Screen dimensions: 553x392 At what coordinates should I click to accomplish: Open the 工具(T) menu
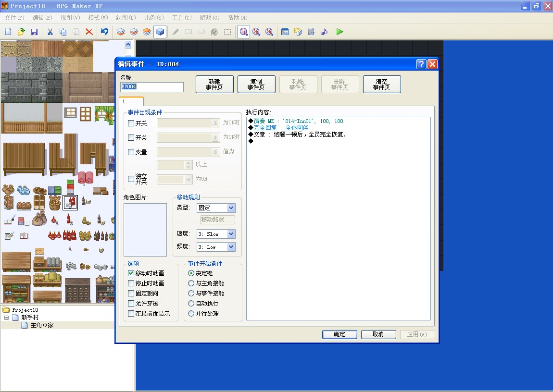(x=182, y=18)
